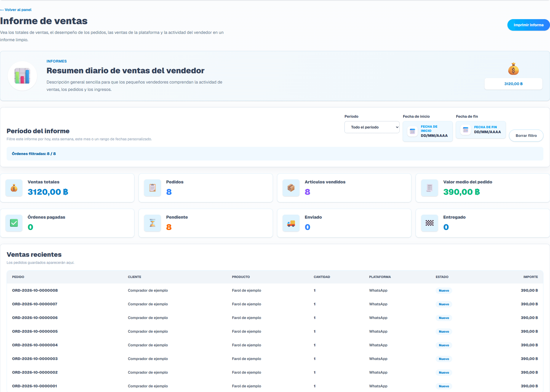Screen dimensions: 550x392
Task: Click the PEDIDO column header
Action: (18, 277)
